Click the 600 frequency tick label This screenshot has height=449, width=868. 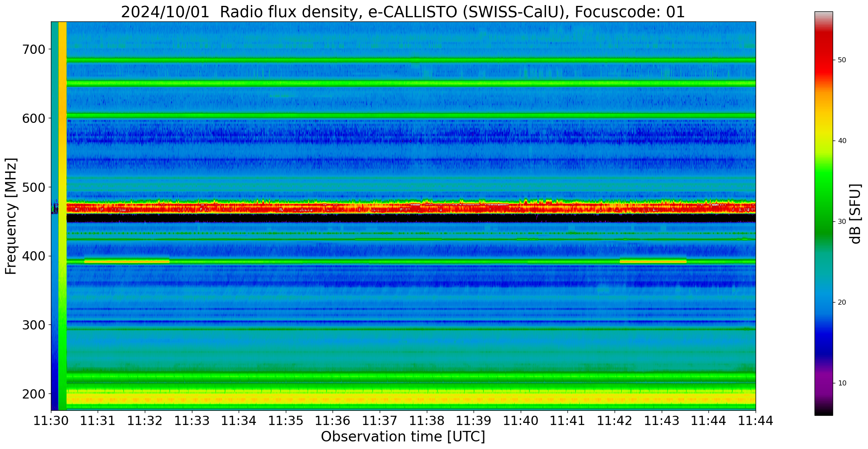[33, 118]
